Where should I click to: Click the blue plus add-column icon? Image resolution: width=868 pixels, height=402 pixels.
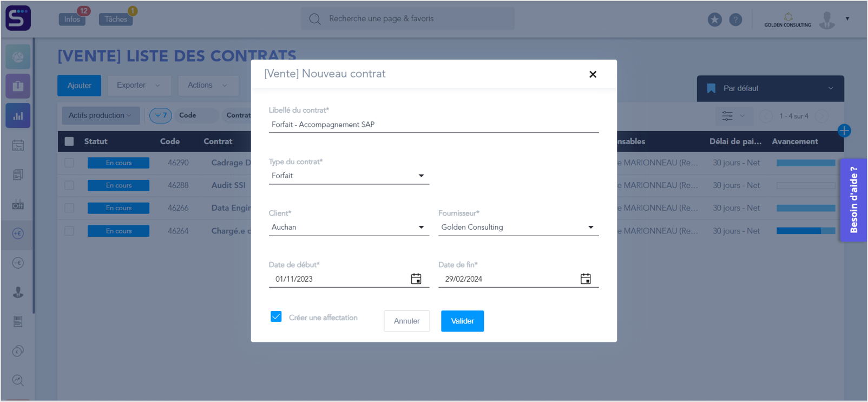click(844, 131)
